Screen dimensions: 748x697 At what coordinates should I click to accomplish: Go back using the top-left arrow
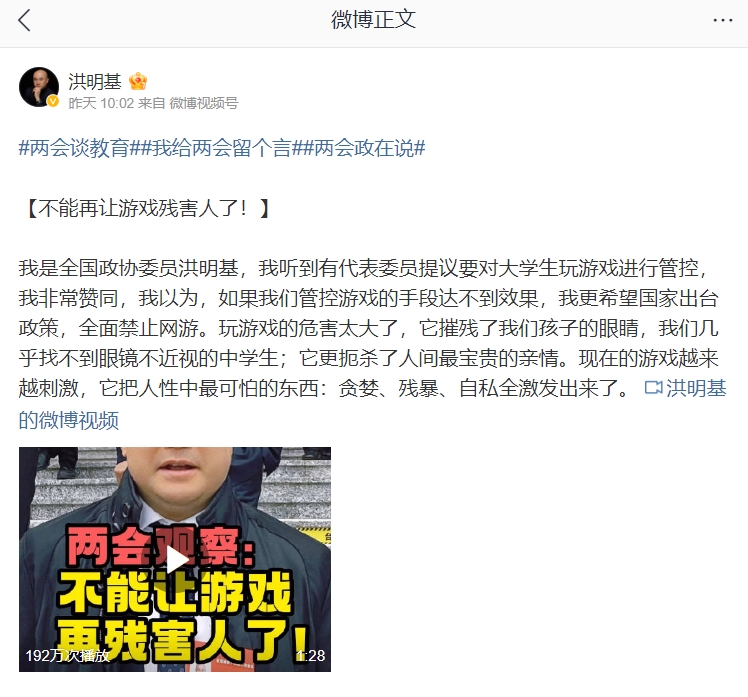[24, 21]
